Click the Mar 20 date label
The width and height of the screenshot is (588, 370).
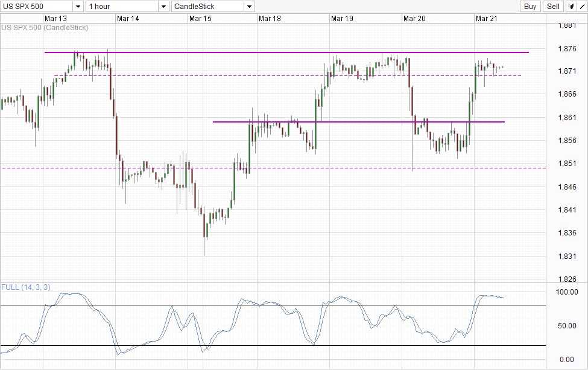tap(414, 19)
